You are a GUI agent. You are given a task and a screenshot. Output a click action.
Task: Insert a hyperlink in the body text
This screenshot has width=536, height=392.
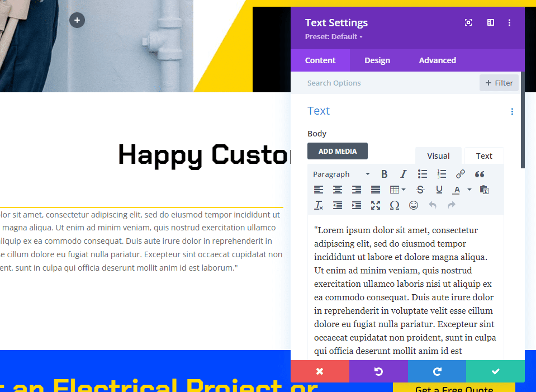pos(461,174)
